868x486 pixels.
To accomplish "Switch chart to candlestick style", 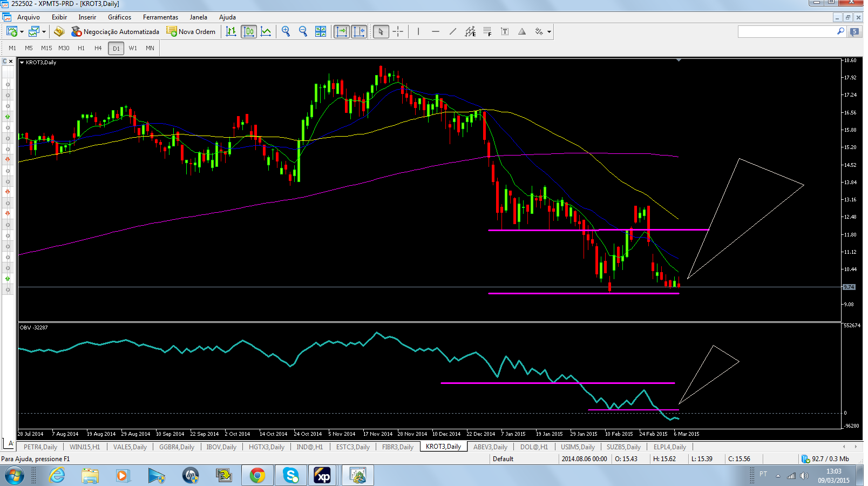I will (x=249, y=32).
